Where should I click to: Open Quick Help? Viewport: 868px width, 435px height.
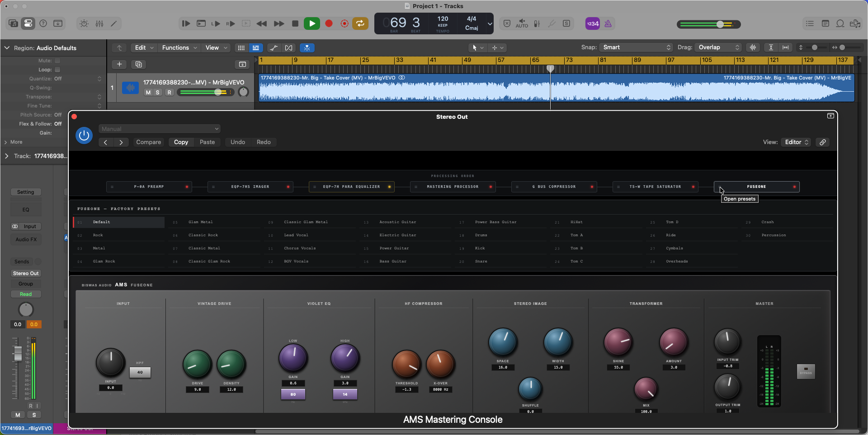point(43,23)
